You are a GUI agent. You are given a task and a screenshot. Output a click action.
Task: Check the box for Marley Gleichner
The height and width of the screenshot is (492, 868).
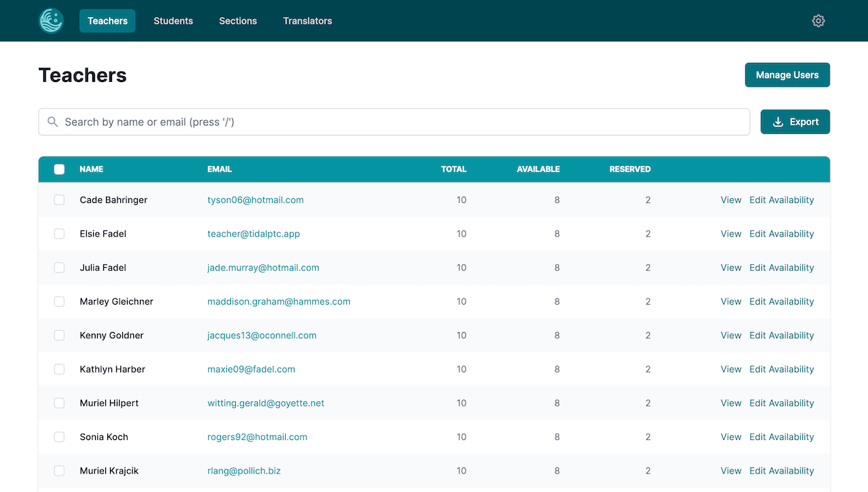[59, 301]
